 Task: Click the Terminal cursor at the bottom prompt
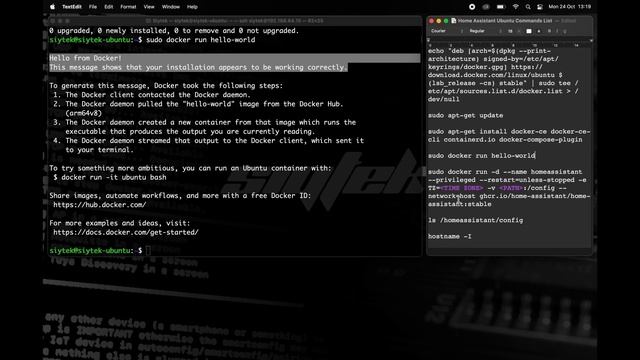click(x=148, y=251)
